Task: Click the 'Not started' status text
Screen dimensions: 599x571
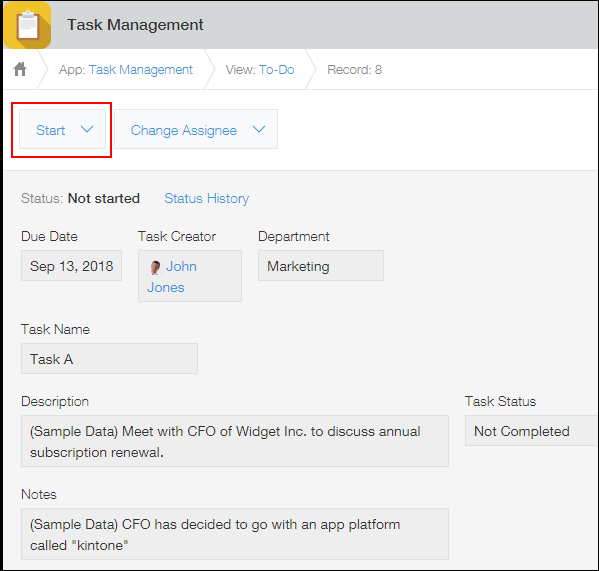Action: pos(104,199)
